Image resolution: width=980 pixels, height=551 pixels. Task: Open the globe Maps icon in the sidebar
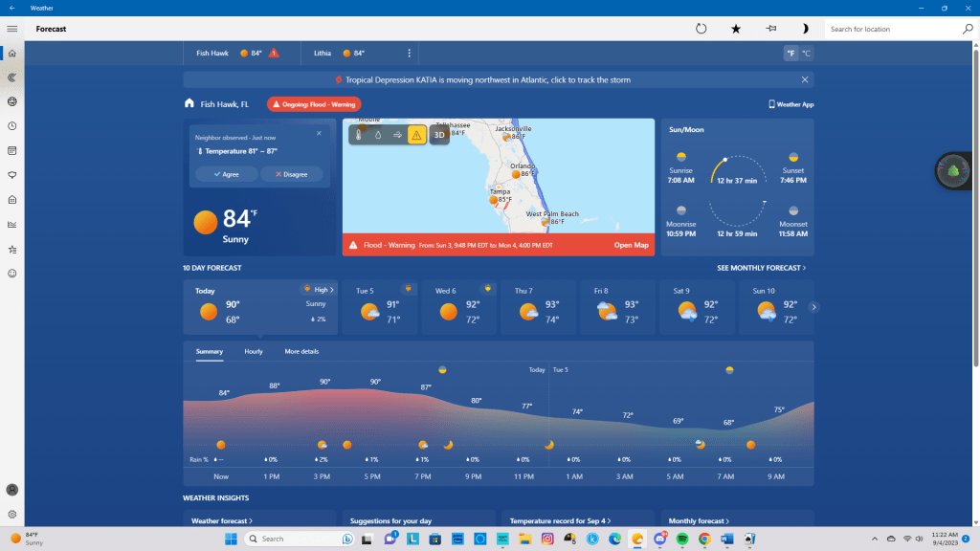tap(12, 101)
